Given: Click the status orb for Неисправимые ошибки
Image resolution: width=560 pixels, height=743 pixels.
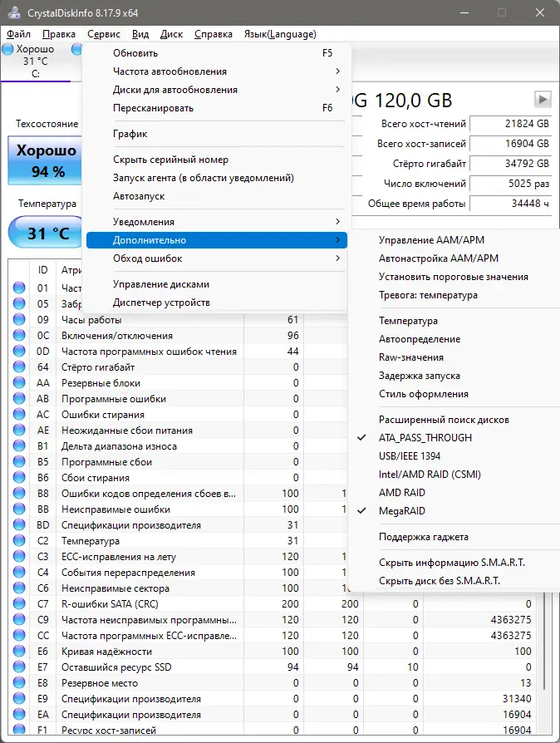Looking at the screenshot, I should point(20,509).
